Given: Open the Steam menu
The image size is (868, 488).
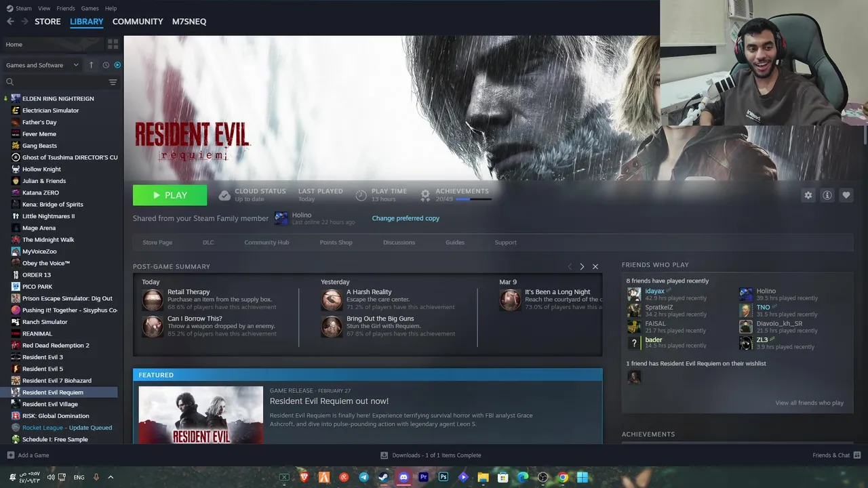Looking at the screenshot, I should tap(19, 8).
